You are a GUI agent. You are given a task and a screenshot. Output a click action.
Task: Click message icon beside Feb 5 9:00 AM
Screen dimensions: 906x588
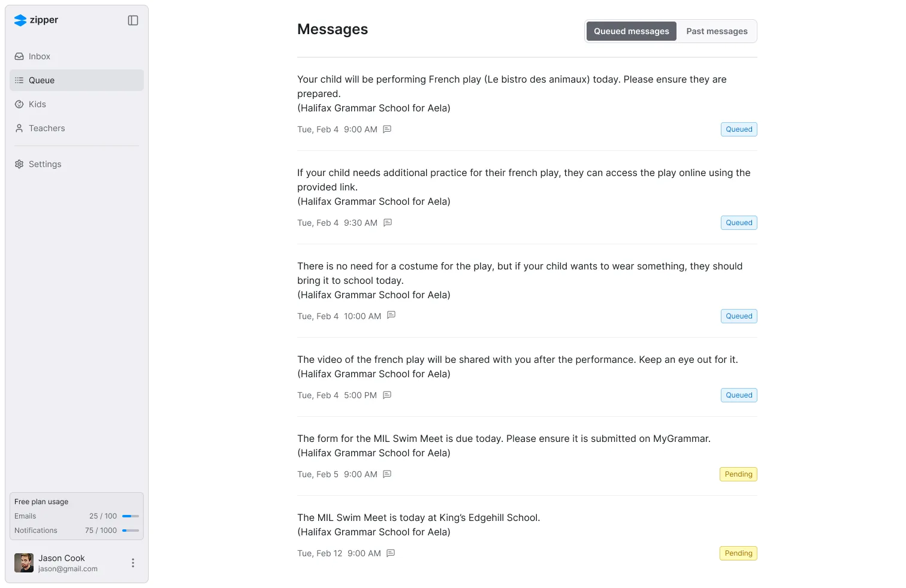pos(387,474)
